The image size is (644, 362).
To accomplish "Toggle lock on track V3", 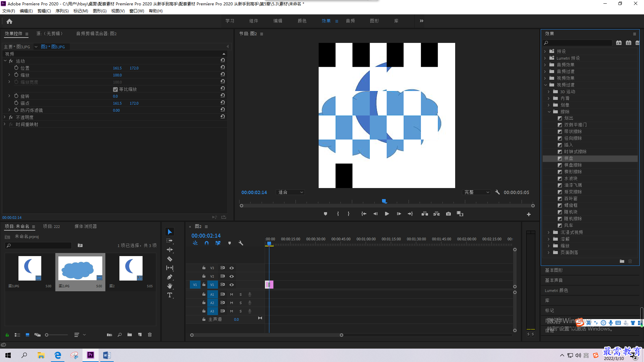I will pos(204,268).
